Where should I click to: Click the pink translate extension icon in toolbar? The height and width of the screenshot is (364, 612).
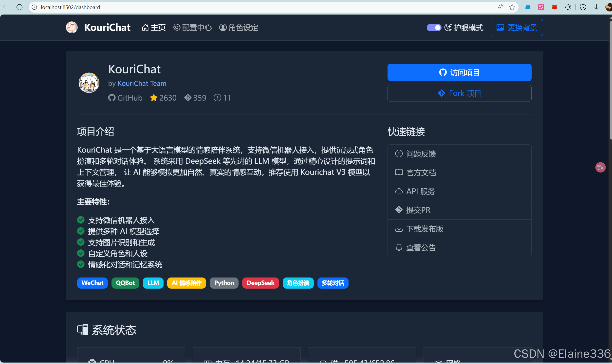tap(541, 7)
